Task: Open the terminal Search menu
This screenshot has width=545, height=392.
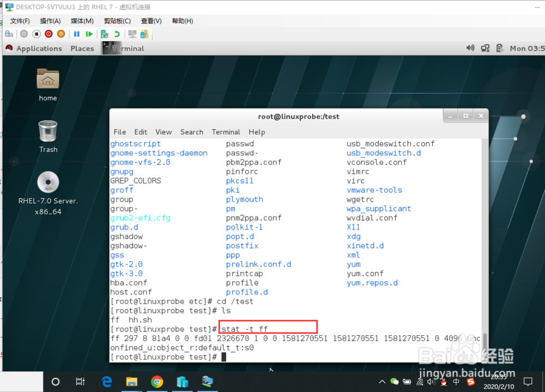Action: tap(191, 132)
